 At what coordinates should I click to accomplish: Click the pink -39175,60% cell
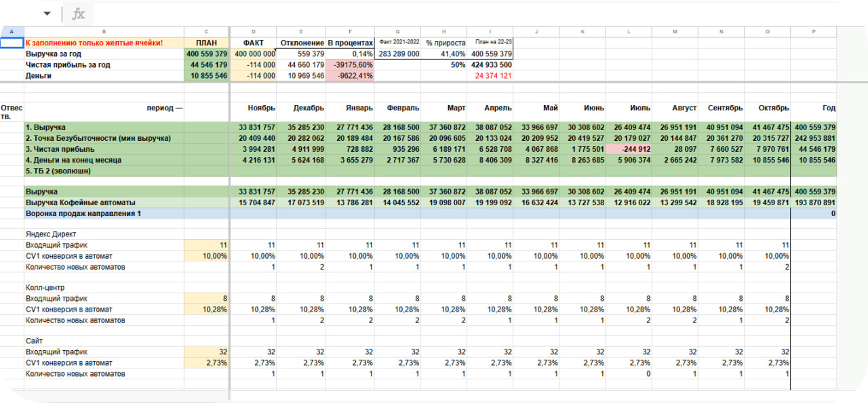pyautogui.click(x=350, y=65)
